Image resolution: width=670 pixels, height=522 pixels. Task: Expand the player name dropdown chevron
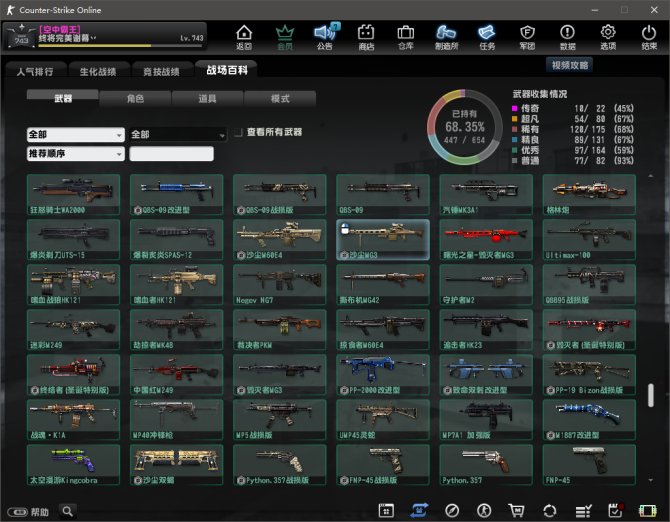[x=94, y=38]
